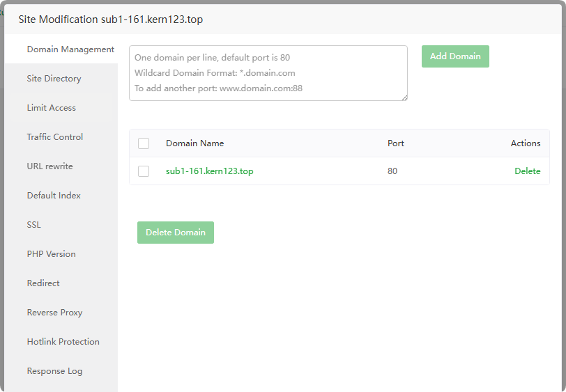Select the Redirect tab
Viewport: 566px width, 392px height.
[43, 283]
